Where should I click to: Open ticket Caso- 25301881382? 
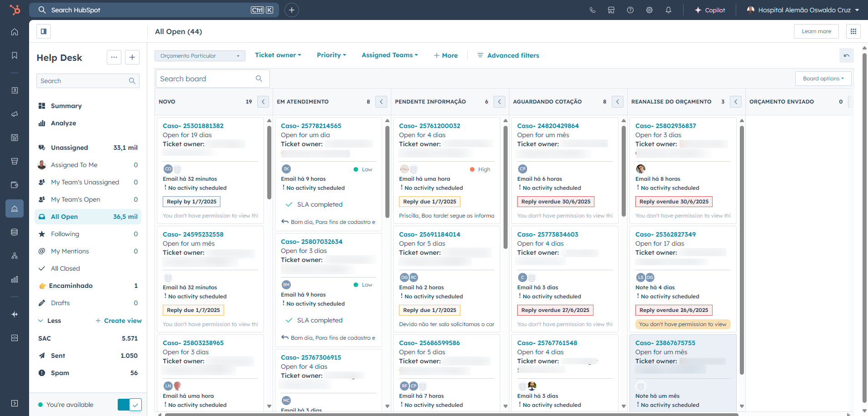coord(193,126)
